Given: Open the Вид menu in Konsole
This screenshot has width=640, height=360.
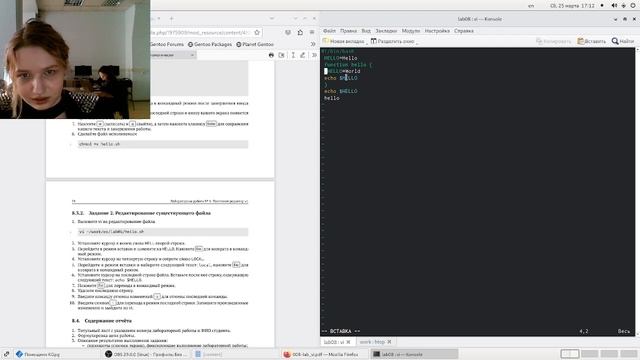Looking at the screenshot, I should click(x=366, y=31).
